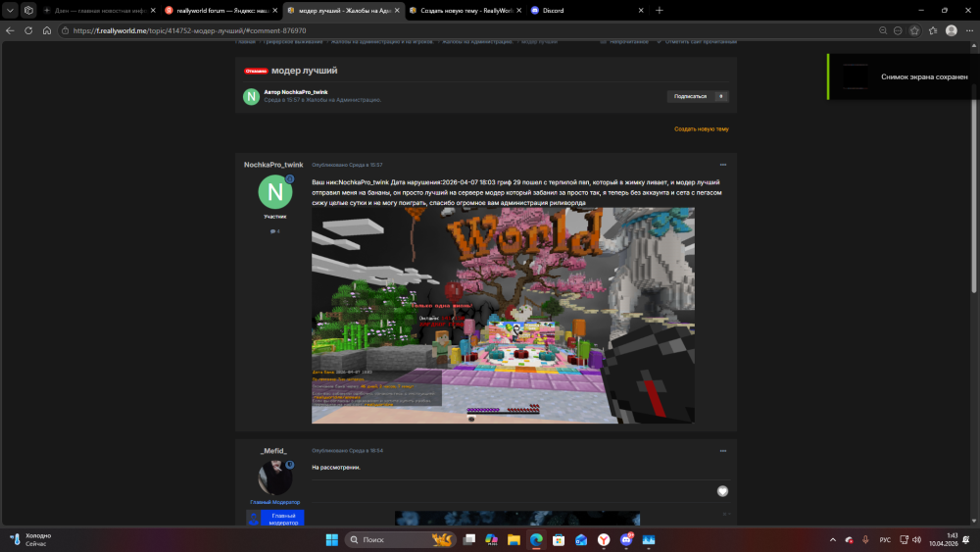Open a new browser tab
The height and width of the screenshot is (552, 980).
(x=660, y=11)
